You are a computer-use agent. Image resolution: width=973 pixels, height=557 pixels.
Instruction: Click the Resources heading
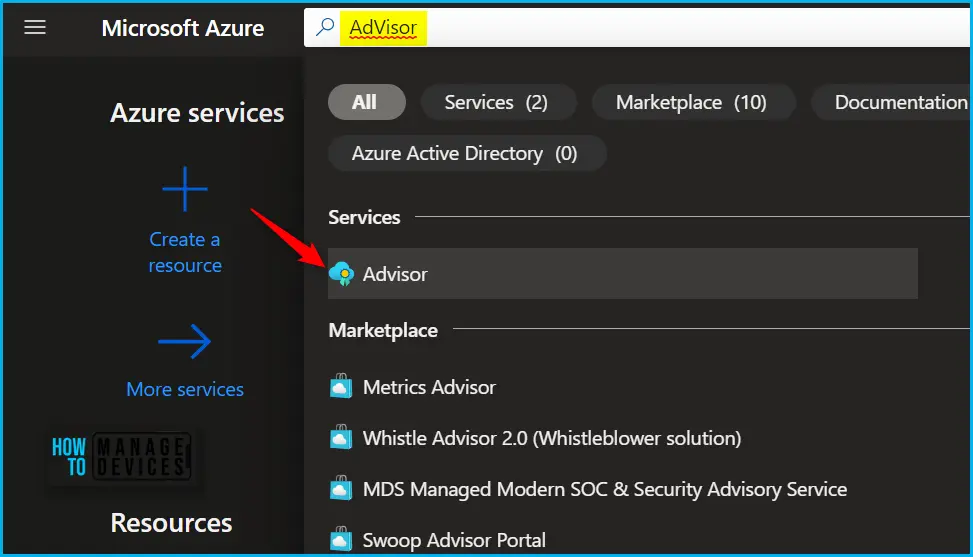tap(171, 523)
